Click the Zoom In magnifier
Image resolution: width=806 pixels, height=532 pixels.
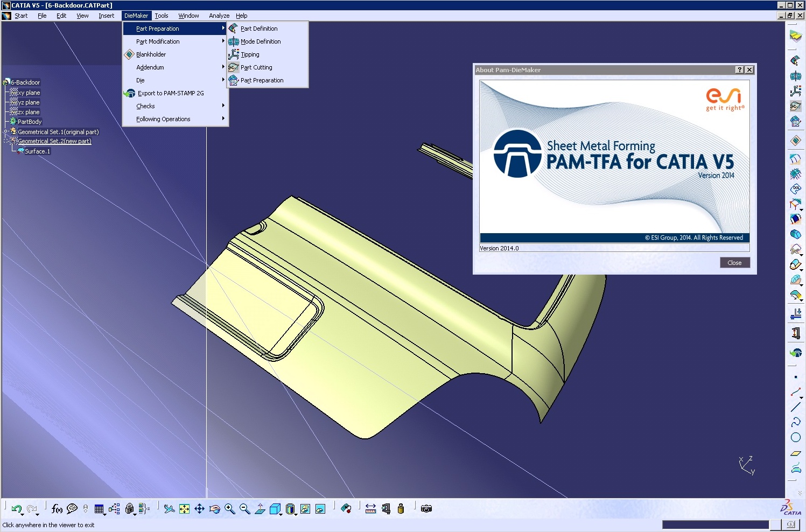(229, 508)
